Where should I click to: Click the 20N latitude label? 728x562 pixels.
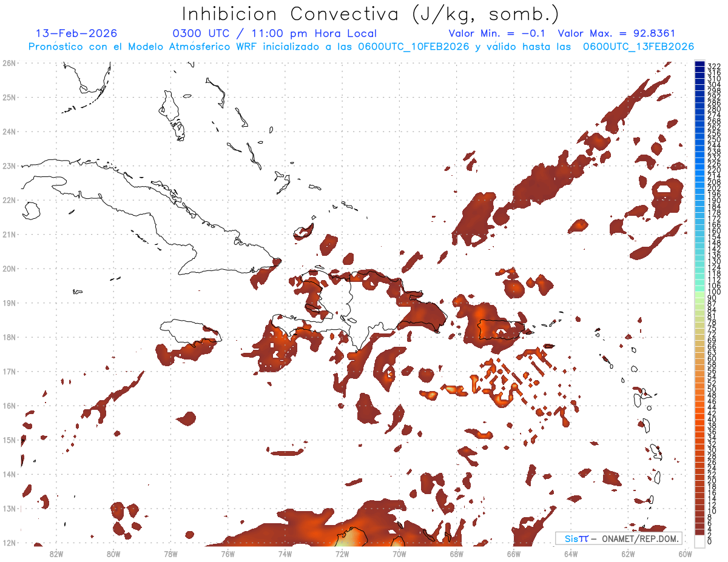click(9, 269)
